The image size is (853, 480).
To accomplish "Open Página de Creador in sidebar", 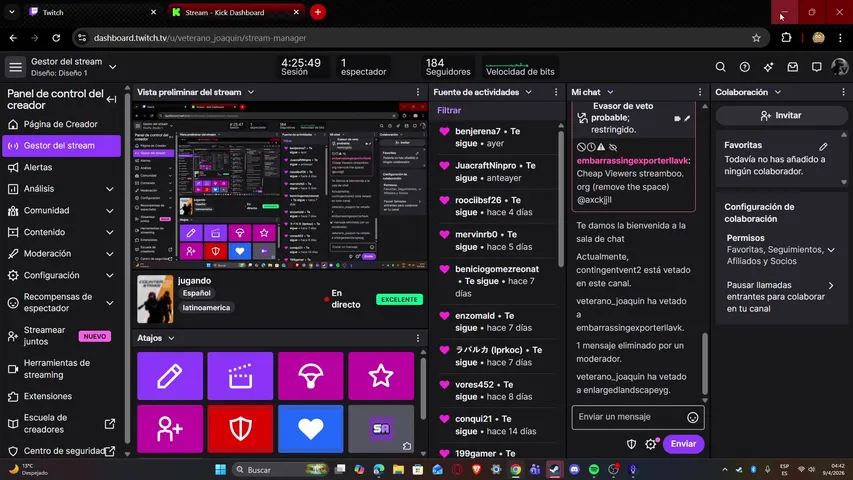I will tap(61, 124).
